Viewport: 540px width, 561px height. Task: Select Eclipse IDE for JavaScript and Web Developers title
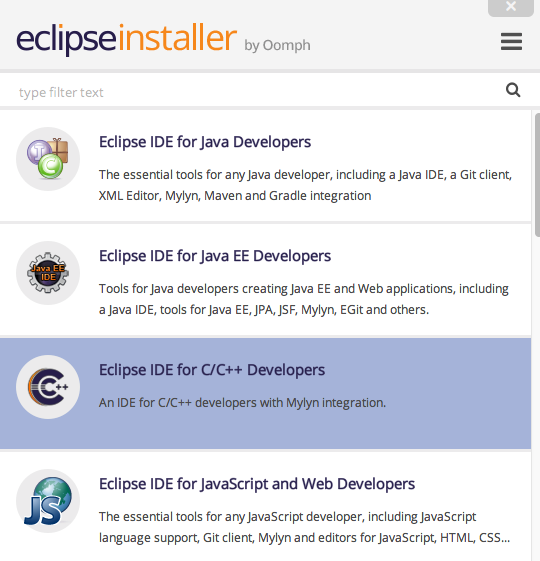point(257,484)
